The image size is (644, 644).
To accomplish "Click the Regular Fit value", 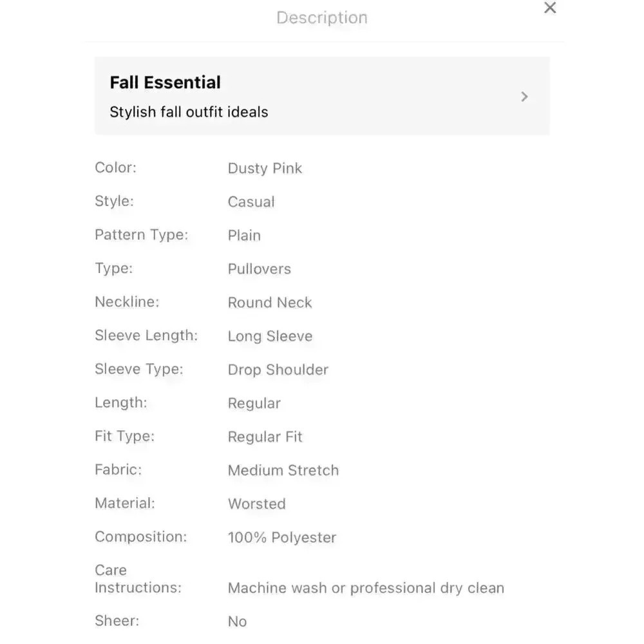I will click(265, 437).
